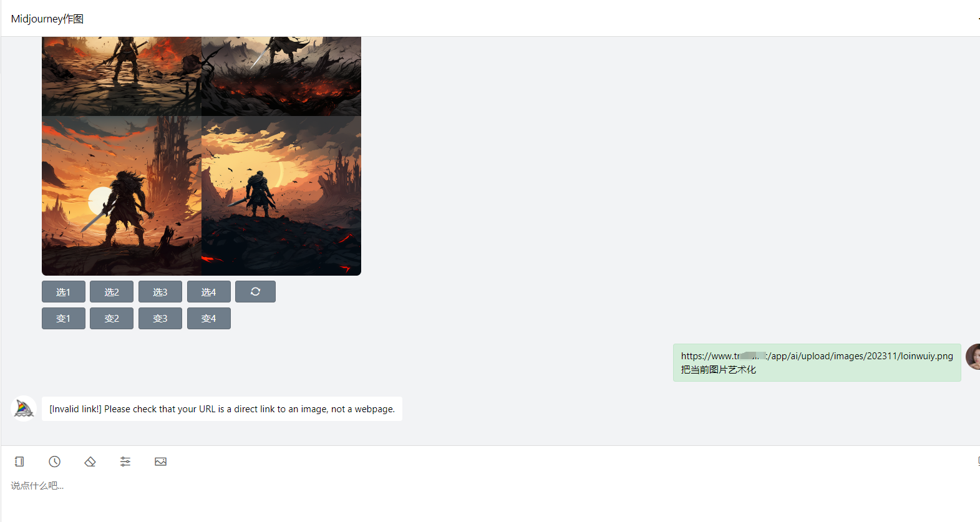
Task: Create variation 2 with the 变2 button
Action: coord(112,318)
